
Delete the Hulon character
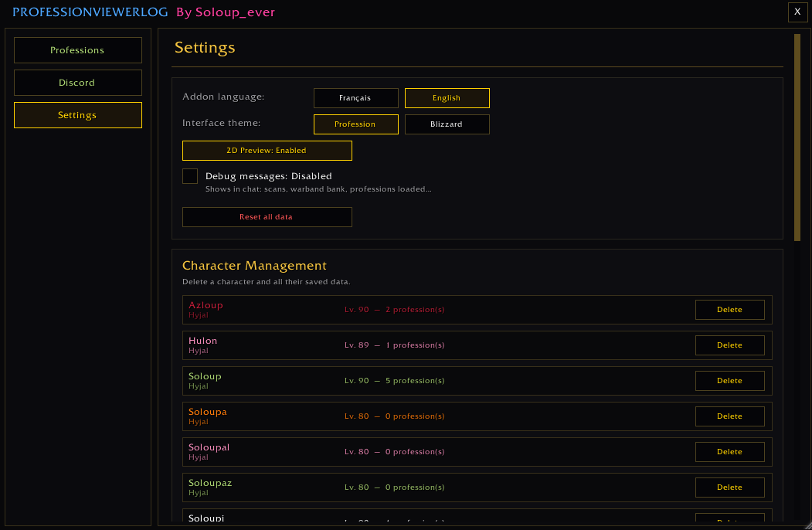(x=729, y=345)
